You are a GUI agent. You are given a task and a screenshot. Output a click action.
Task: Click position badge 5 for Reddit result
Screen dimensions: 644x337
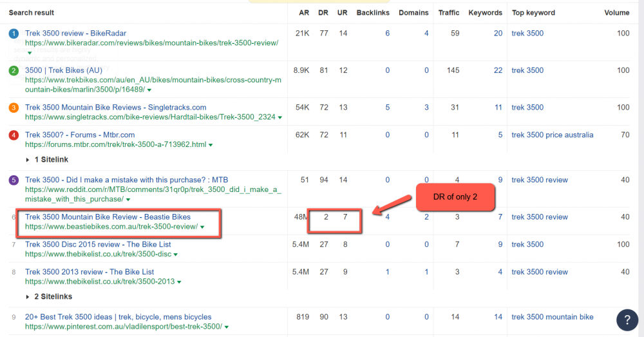click(x=14, y=180)
